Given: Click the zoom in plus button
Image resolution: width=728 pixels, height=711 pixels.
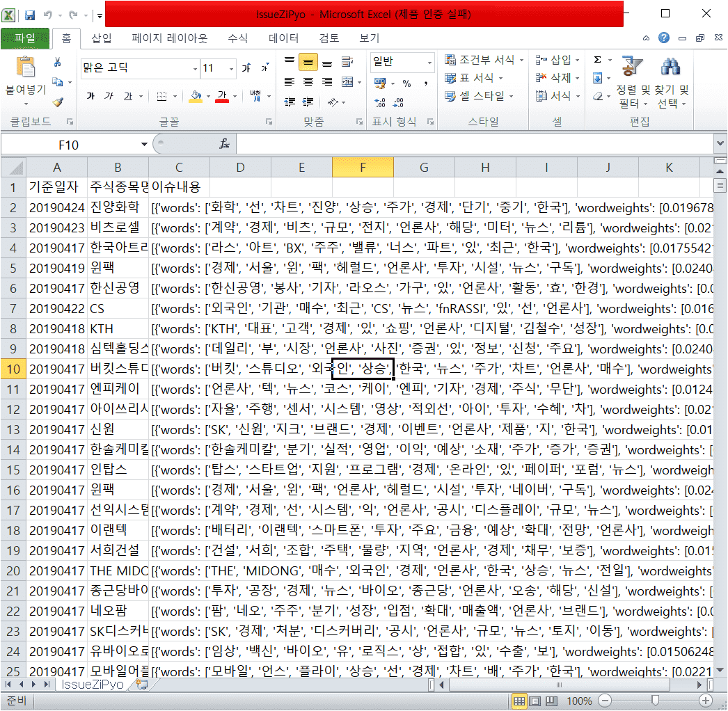Looking at the screenshot, I should click(705, 701).
